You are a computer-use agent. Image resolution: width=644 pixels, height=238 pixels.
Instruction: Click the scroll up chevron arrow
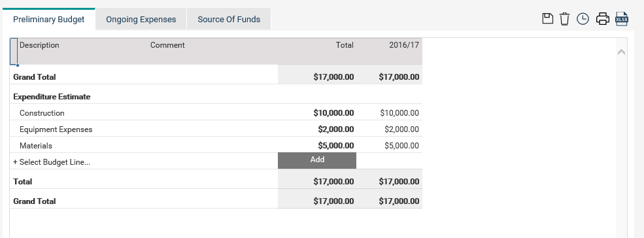pos(621,52)
